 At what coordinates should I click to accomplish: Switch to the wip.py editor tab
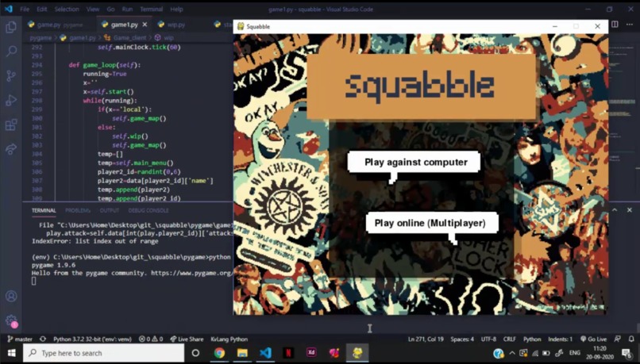176,25
